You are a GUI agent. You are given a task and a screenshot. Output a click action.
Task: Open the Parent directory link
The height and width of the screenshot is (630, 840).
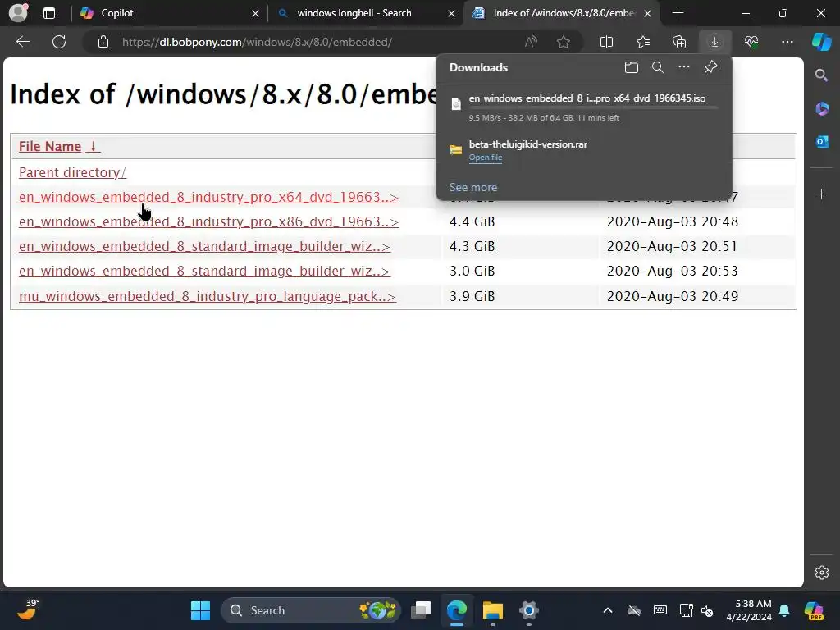(72, 172)
